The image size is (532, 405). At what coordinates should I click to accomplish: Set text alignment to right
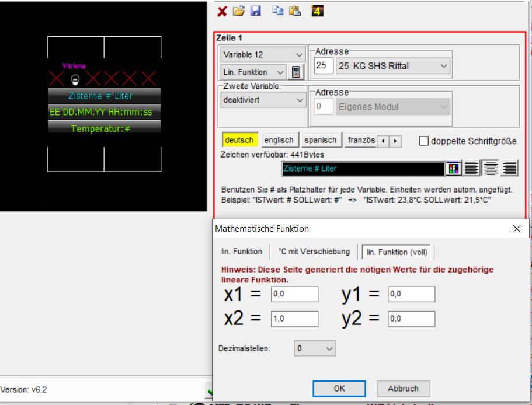tap(510, 169)
